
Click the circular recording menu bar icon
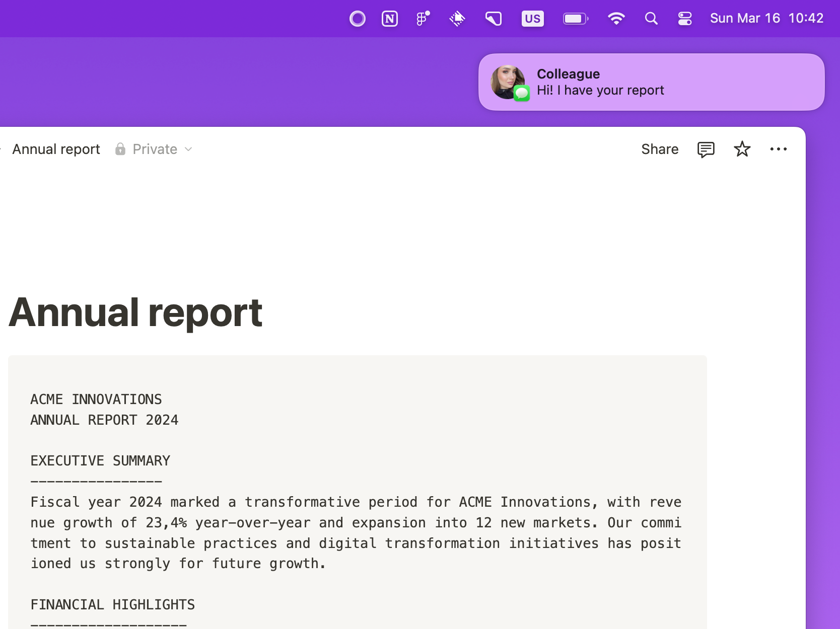click(x=357, y=19)
